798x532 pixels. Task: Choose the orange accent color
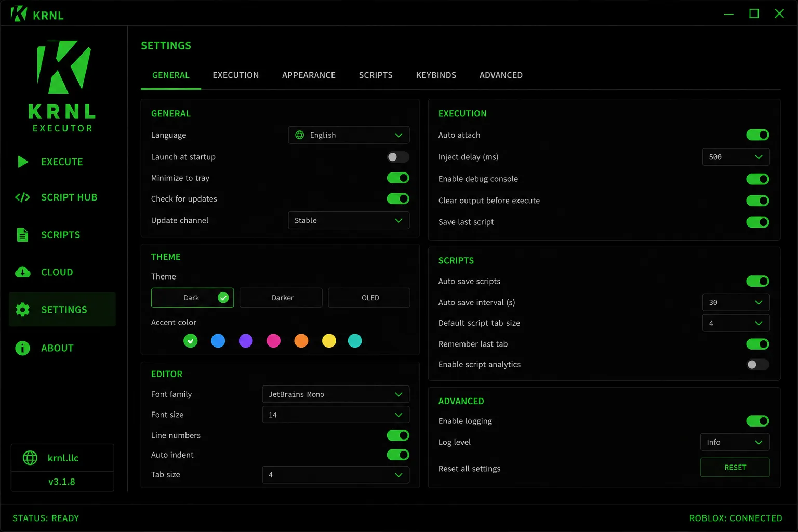tap(301, 341)
